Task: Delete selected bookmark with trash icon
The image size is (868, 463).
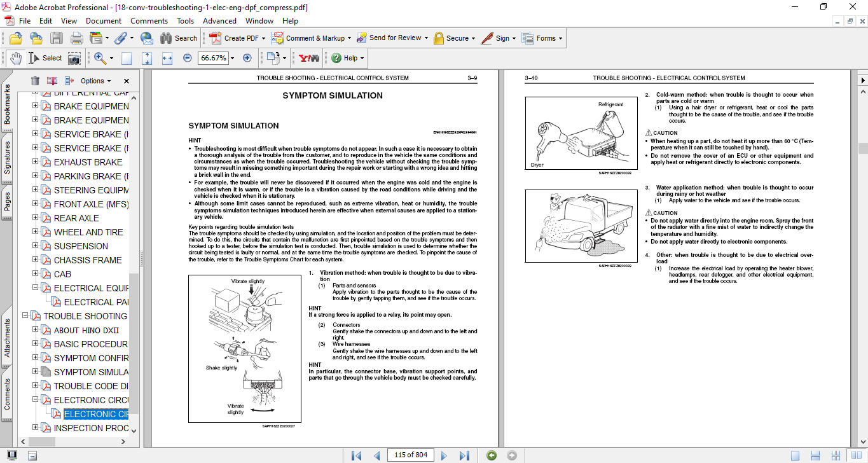Action: tap(35, 81)
